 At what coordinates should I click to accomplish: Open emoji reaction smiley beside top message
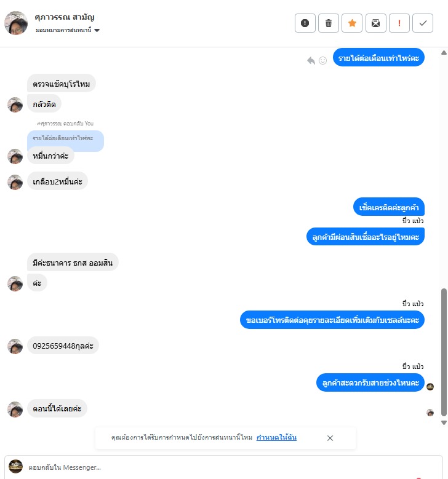click(x=322, y=60)
